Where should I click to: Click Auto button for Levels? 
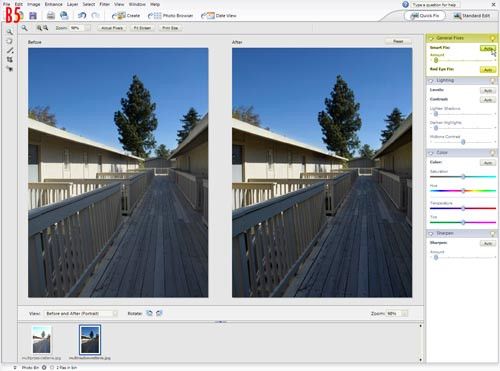[488, 91]
